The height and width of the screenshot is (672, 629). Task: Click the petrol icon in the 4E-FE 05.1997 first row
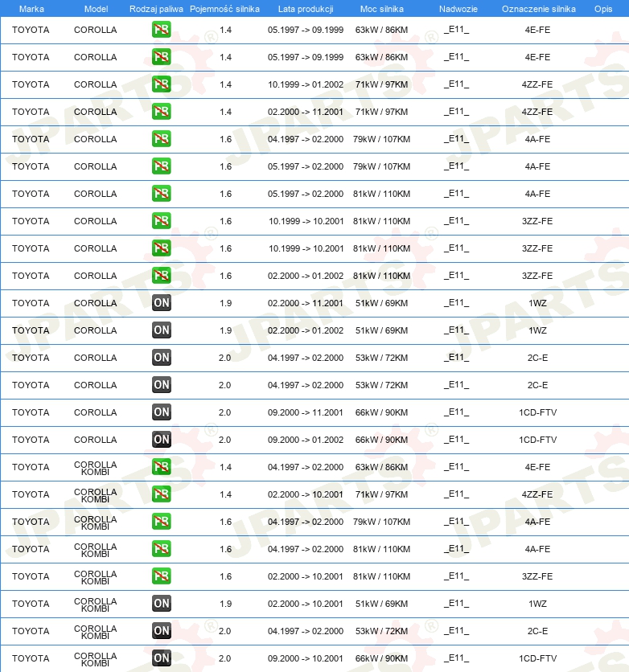161,30
